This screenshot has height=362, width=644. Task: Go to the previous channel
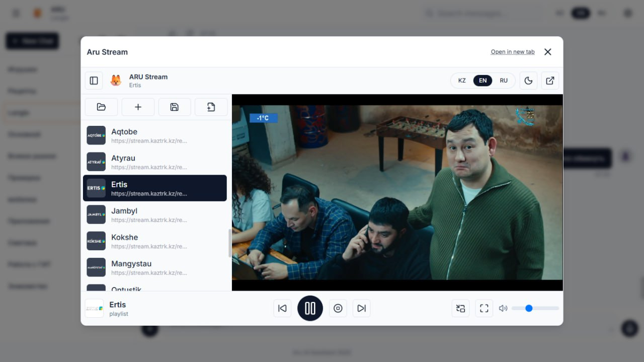[282, 308]
